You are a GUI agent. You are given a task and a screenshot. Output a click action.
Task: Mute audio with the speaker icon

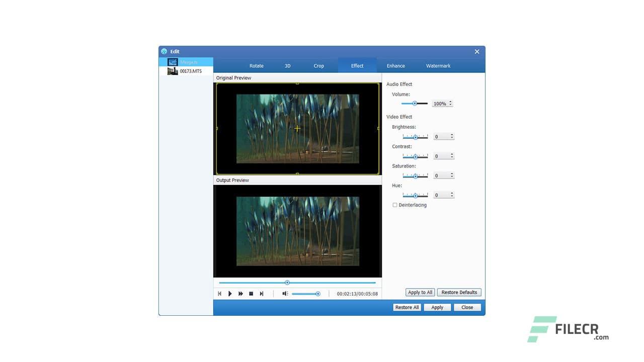click(285, 293)
